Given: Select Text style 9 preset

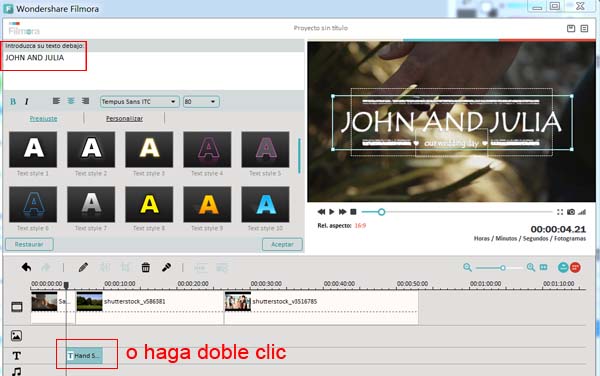Looking at the screenshot, I should pos(207,204).
